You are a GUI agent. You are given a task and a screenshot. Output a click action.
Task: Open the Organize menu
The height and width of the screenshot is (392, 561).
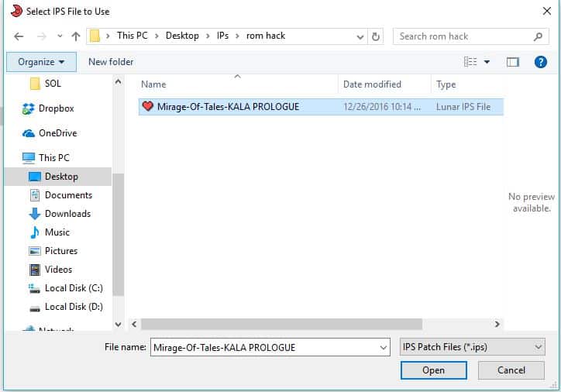pos(41,62)
